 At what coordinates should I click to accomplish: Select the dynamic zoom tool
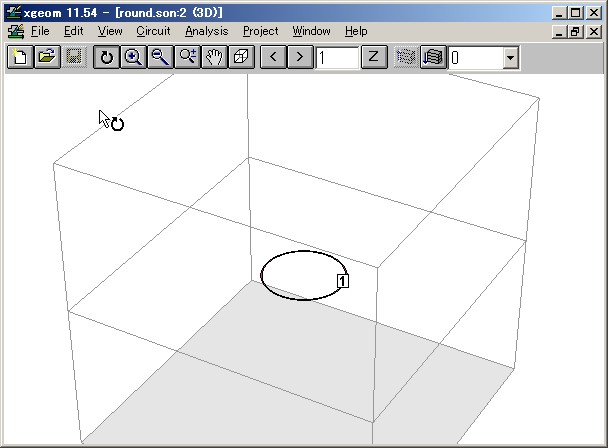tap(187, 57)
